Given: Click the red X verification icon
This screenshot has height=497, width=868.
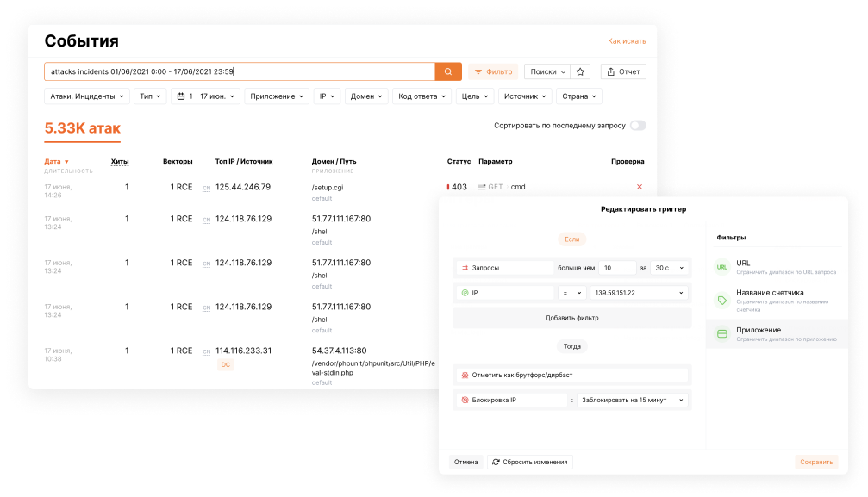Looking at the screenshot, I should 640,187.
